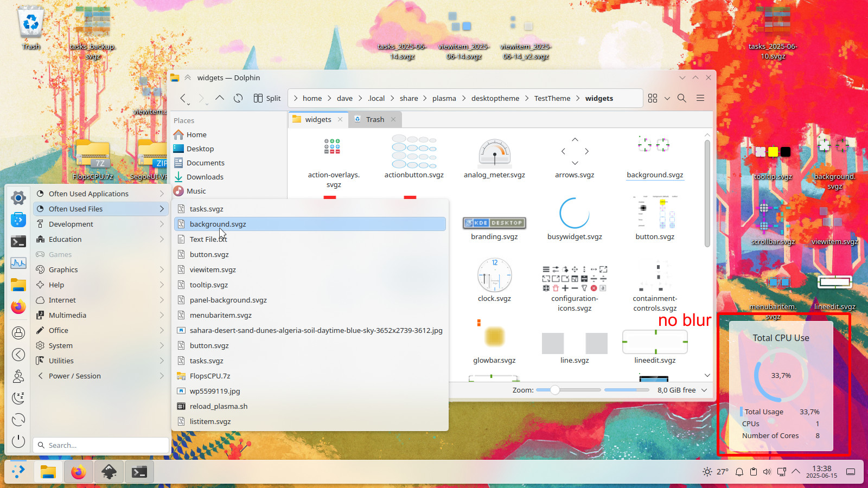868x488 pixels.
Task: Expand the free space info dropdown
Action: point(704,390)
